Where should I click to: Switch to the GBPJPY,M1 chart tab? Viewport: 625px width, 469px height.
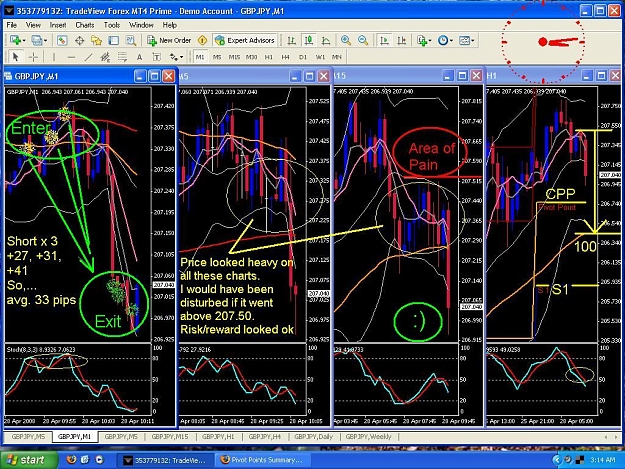[75, 437]
